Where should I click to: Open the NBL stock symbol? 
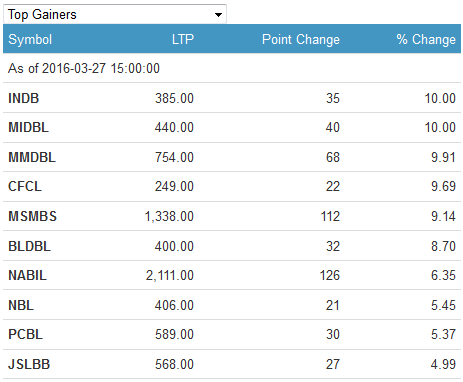(x=21, y=305)
